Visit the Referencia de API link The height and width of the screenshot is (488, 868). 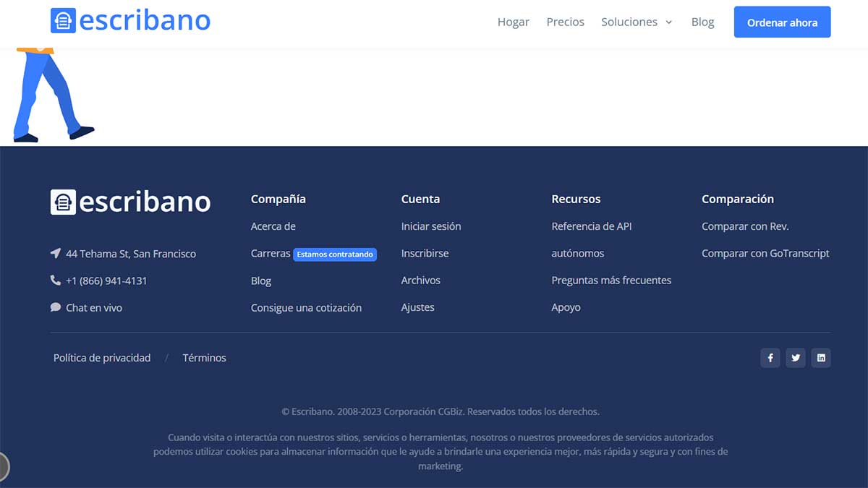point(591,226)
